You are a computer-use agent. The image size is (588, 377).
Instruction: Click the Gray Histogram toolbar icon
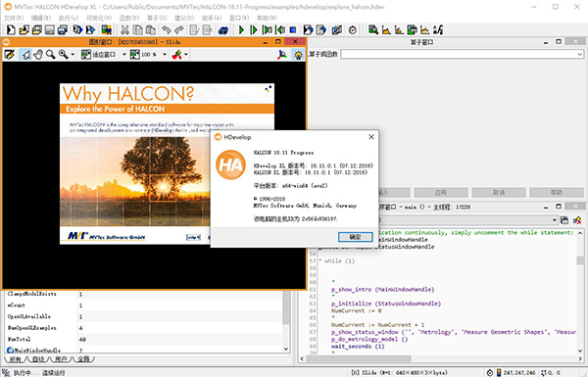point(386,29)
